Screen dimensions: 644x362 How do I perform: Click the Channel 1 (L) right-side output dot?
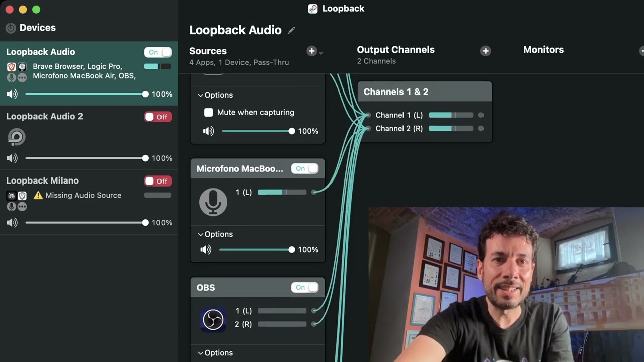[x=481, y=115]
